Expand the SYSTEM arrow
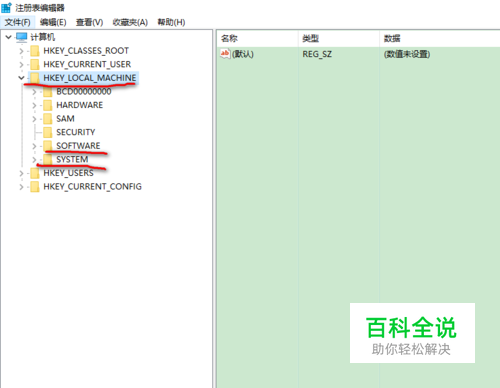This screenshot has height=388, width=500. [34, 160]
